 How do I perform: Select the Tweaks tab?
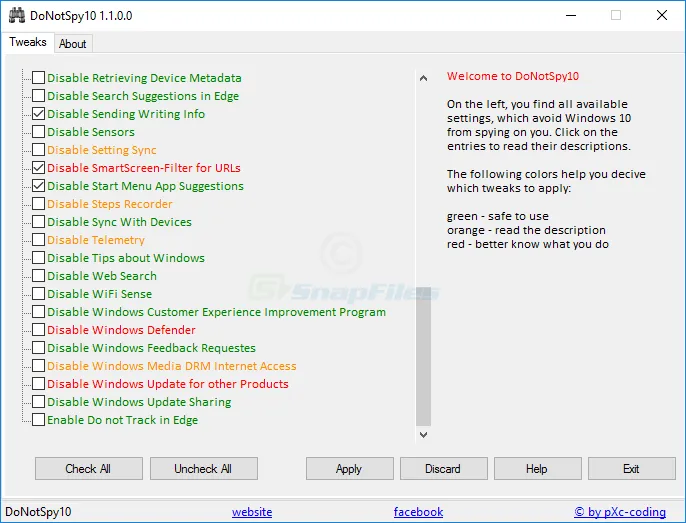28,42
